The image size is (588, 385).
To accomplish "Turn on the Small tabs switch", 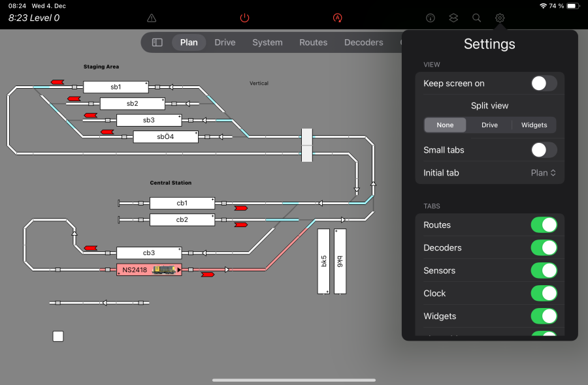I will tap(543, 150).
